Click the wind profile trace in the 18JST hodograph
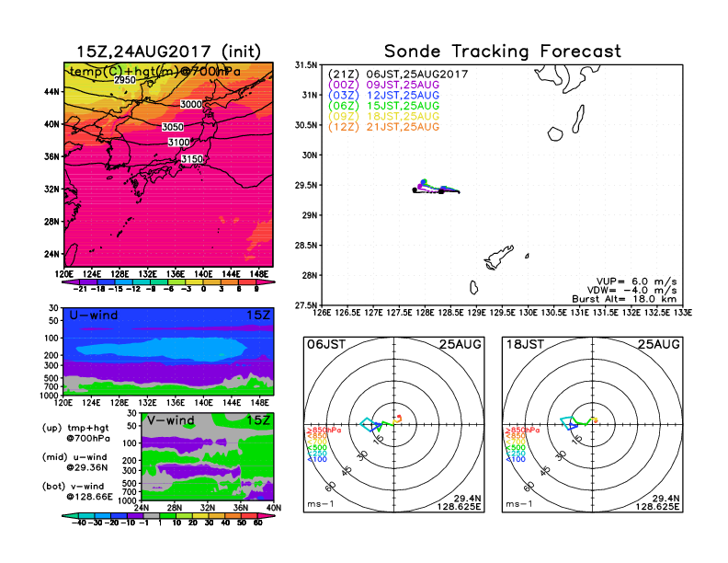 [578, 422]
